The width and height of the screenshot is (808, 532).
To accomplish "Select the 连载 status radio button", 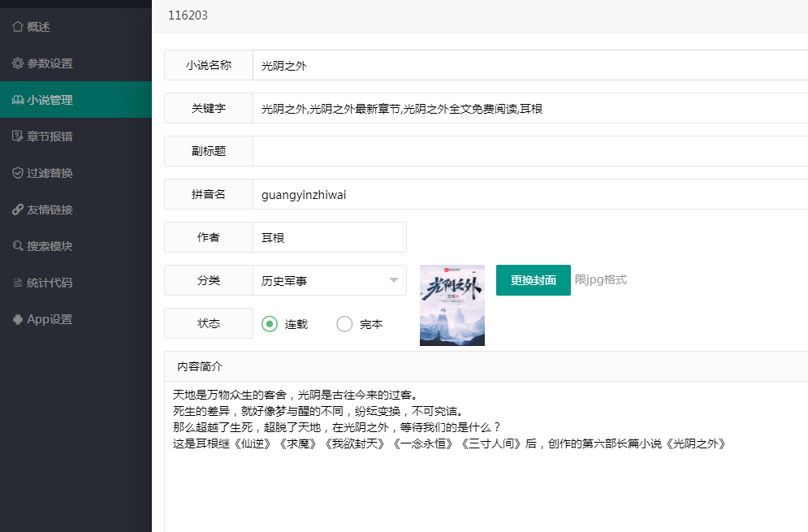I will pos(270,324).
